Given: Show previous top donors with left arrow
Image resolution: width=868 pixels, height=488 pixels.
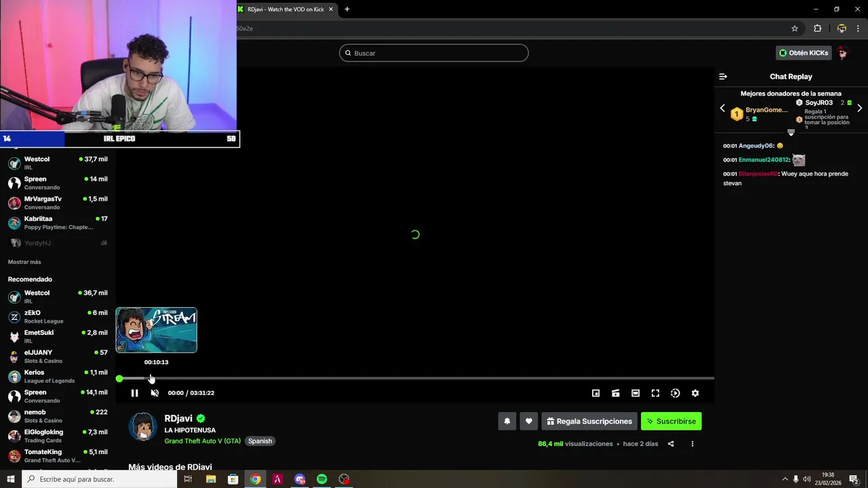Looking at the screenshot, I should coord(722,108).
